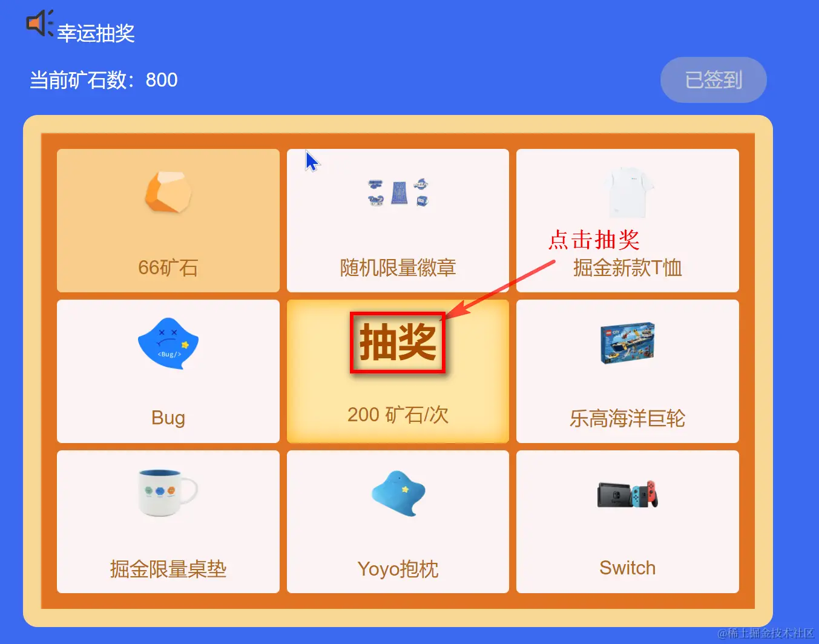Image resolution: width=819 pixels, height=644 pixels.
Task: Click the Lego ocean ship box image
Action: pyautogui.click(x=628, y=343)
